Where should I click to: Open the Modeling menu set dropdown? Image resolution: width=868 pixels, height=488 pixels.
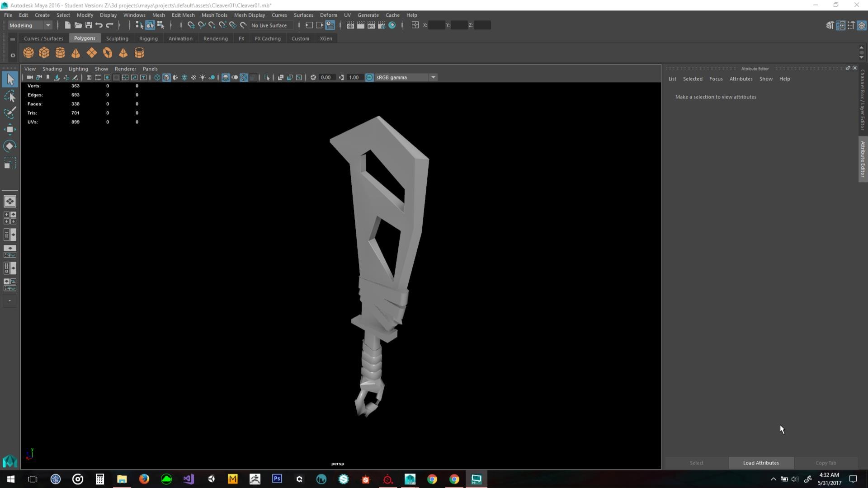tap(30, 25)
